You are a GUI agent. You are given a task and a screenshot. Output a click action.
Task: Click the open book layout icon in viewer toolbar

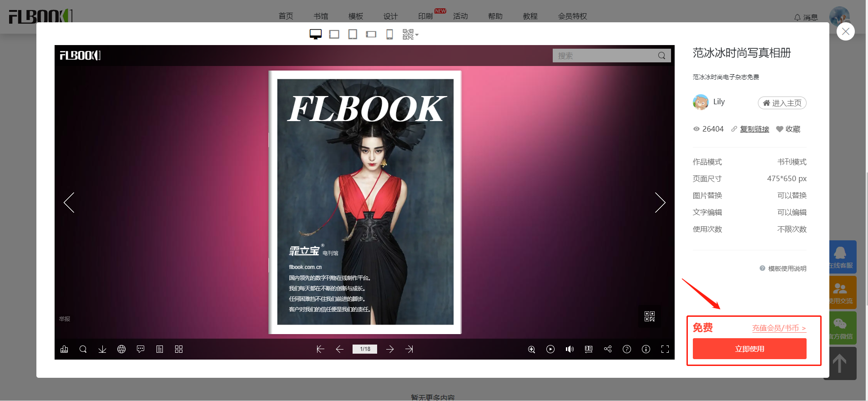click(x=589, y=349)
